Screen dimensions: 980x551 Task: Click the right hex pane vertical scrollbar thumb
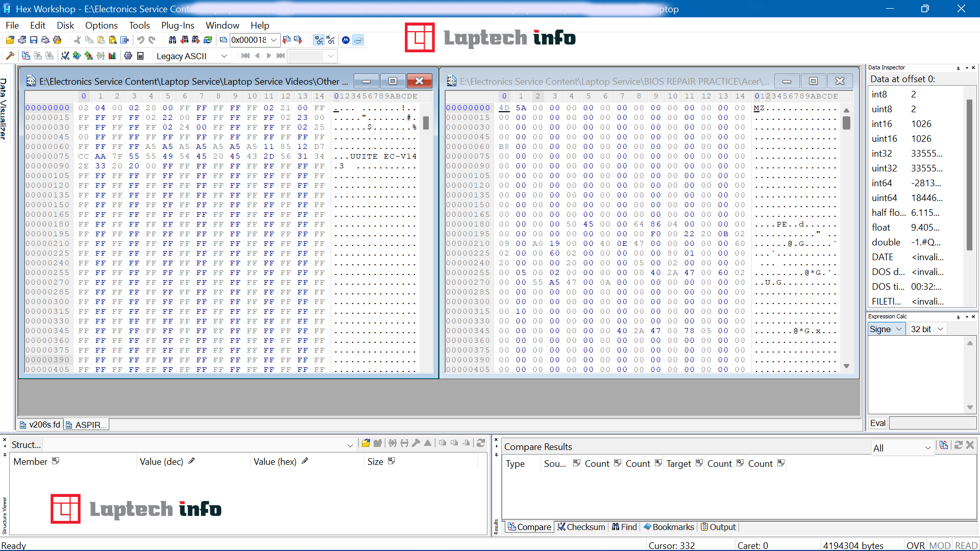846,122
